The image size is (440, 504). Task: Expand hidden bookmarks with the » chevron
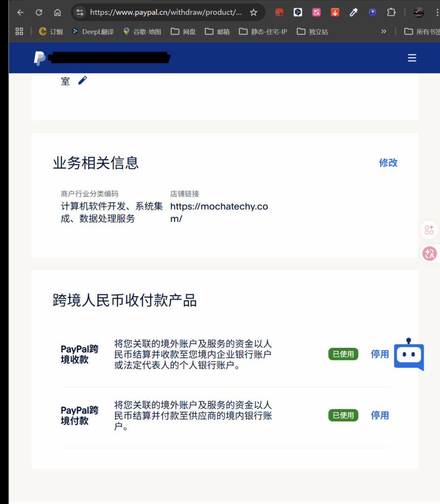383,31
